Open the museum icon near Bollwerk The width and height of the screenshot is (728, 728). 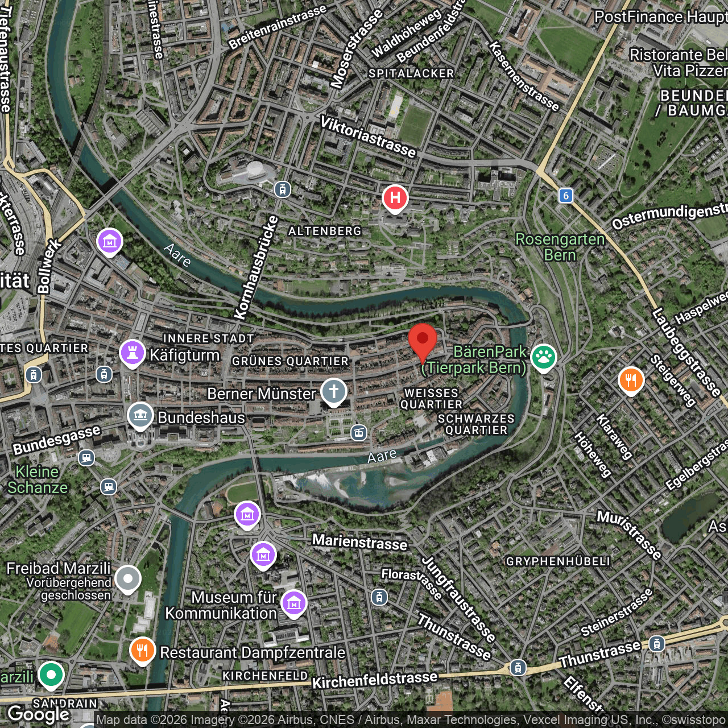click(x=110, y=242)
